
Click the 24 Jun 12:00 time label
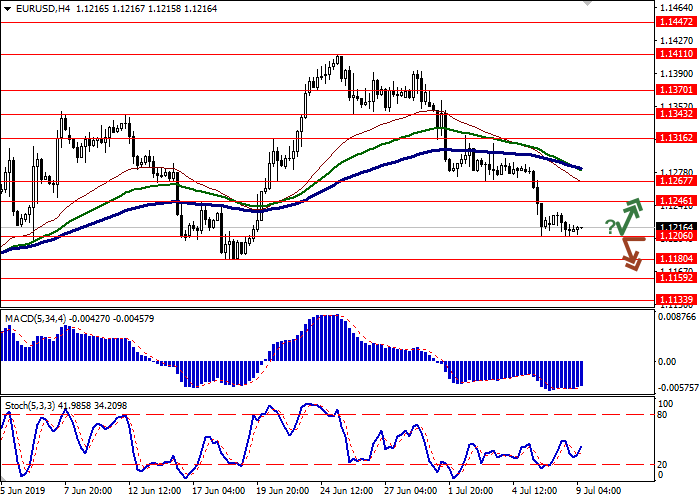(348, 463)
